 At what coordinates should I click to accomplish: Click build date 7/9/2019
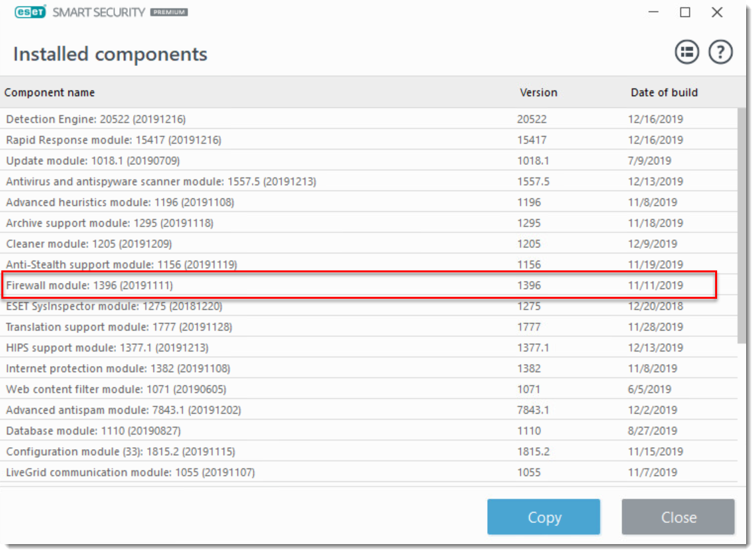pyautogui.click(x=649, y=160)
